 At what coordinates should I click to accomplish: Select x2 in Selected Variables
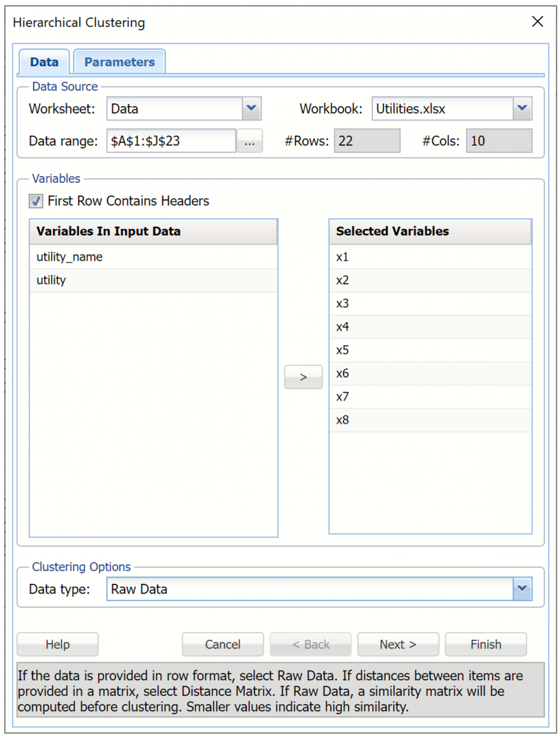click(x=430, y=280)
